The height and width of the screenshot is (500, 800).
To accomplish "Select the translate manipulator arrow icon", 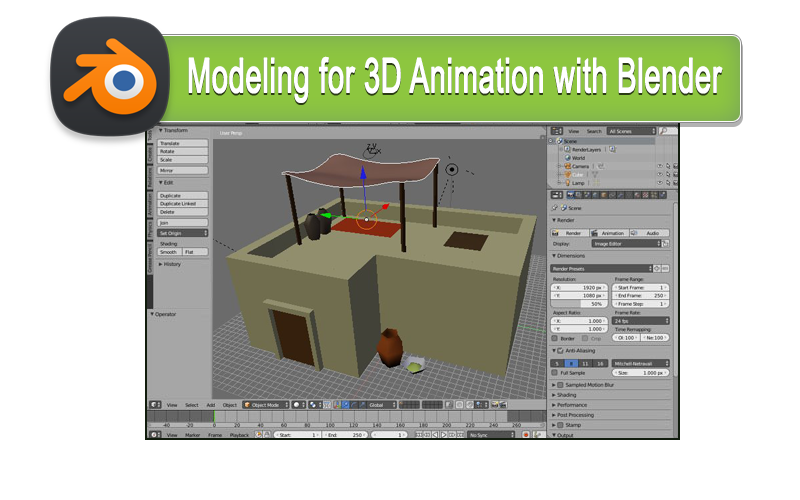I will tap(345, 405).
